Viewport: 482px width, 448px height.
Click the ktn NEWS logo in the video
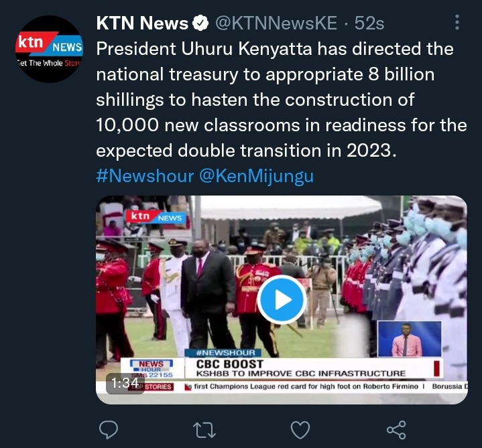(x=156, y=217)
